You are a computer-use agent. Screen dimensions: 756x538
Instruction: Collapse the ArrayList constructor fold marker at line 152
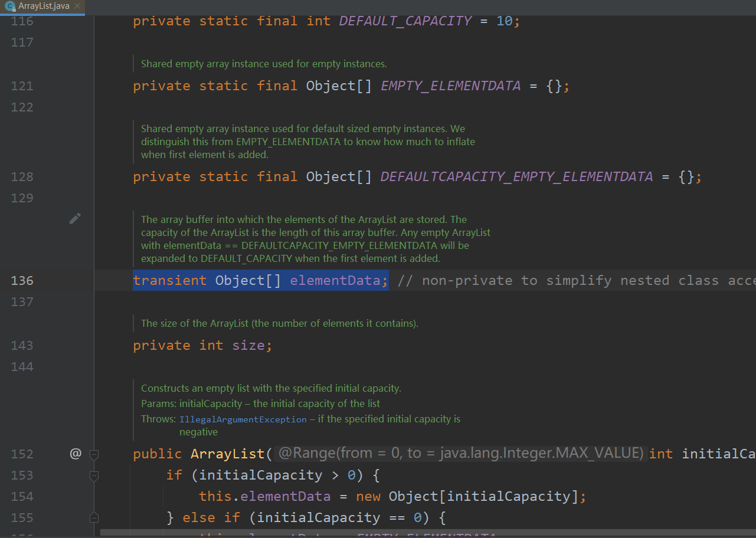(x=94, y=454)
